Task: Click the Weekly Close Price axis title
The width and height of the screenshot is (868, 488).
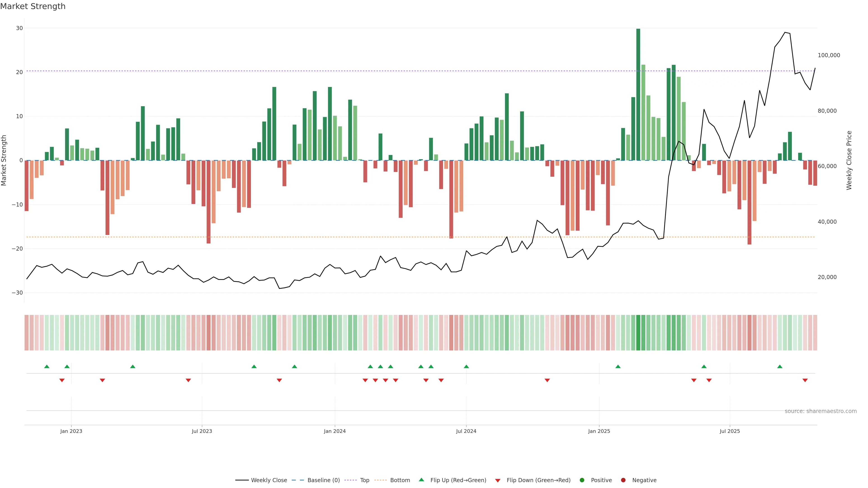Action: click(849, 160)
